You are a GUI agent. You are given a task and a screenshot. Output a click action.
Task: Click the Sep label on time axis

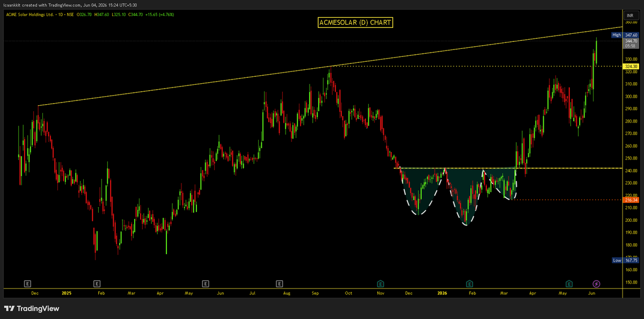(x=316, y=293)
